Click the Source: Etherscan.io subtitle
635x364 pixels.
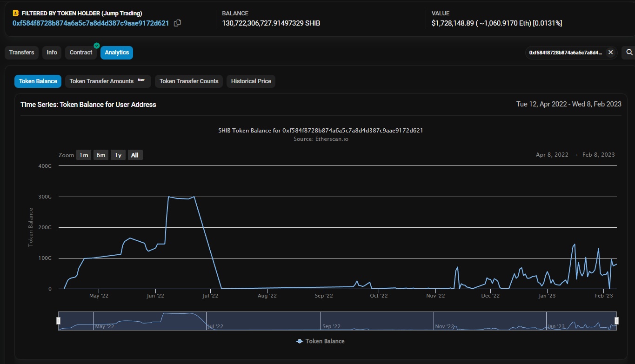click(321, 139)
